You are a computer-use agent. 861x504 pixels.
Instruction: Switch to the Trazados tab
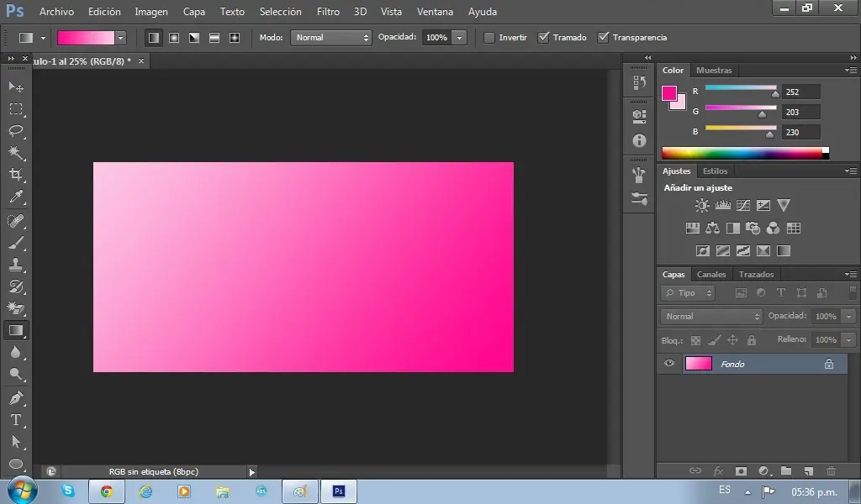tap(756, 274)
